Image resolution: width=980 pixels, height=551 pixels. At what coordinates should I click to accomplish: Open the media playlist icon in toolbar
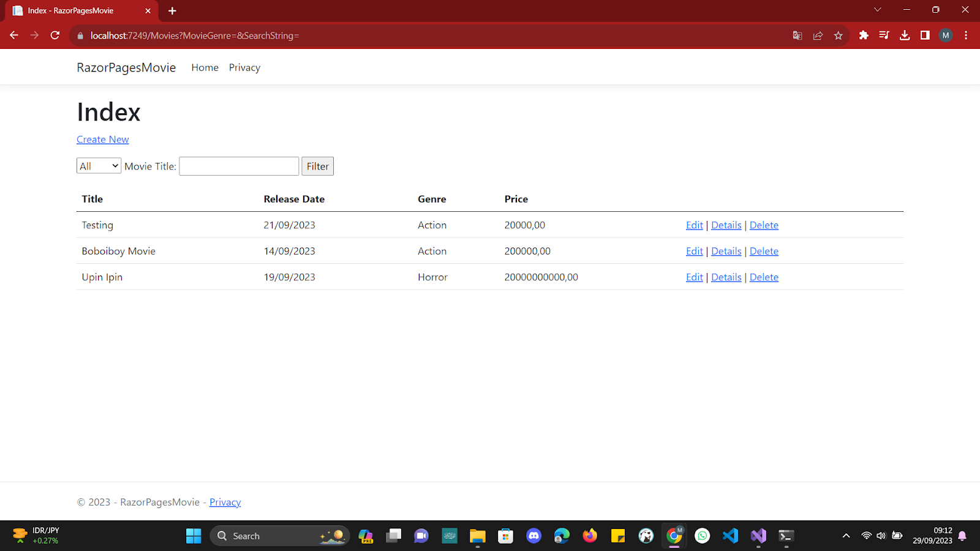pyautogui.click(x=884, y=36)
